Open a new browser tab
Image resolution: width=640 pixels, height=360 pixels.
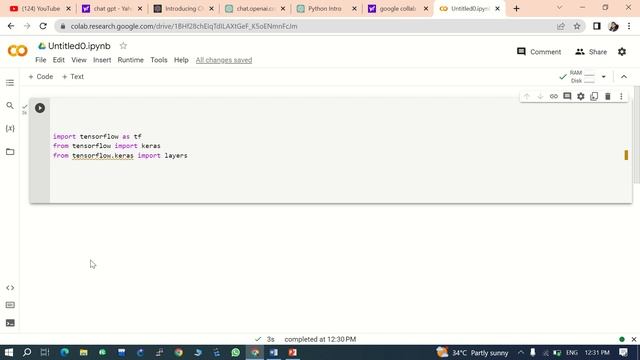point(516,9)
